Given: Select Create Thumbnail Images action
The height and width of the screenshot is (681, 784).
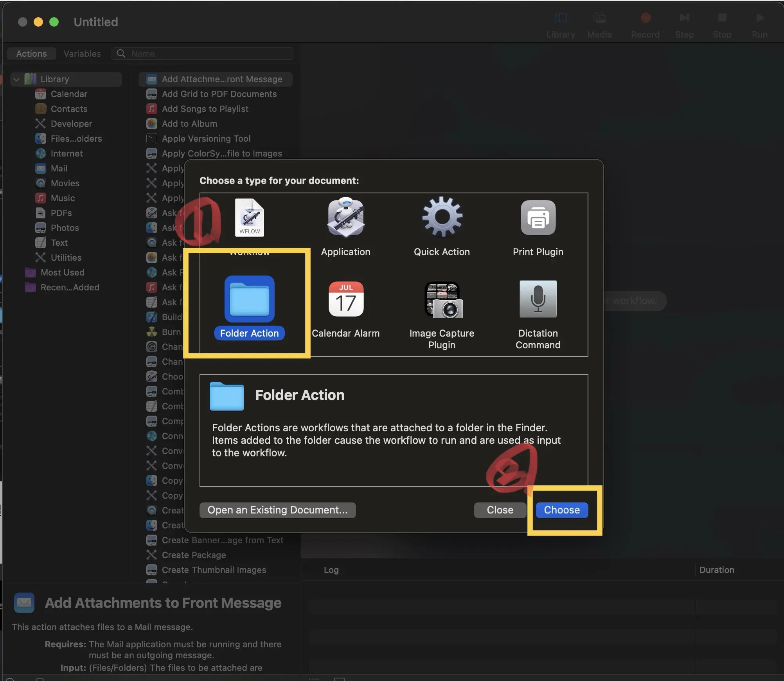Looking at the screenshot, I should 214,570.
